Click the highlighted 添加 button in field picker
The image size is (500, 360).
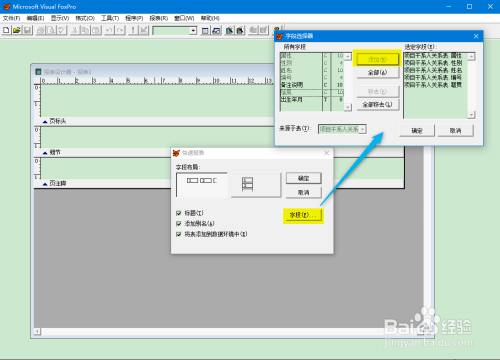pos(377,59)
